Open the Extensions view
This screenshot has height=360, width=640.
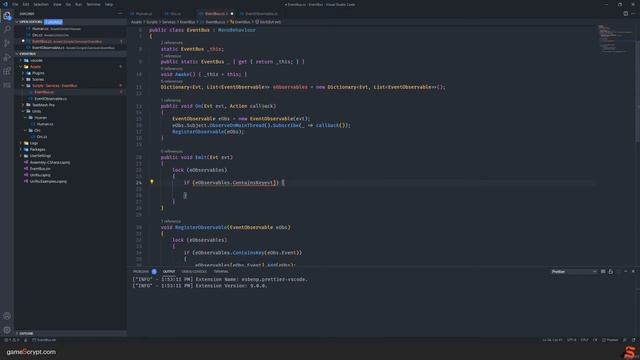pyautogui.click(x=7, y=71)
